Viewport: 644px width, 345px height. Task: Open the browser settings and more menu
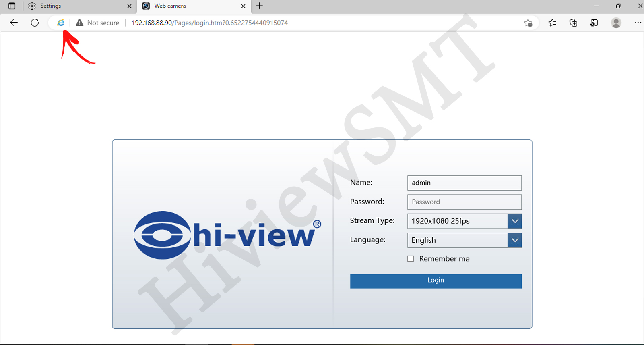coord(638,23)
